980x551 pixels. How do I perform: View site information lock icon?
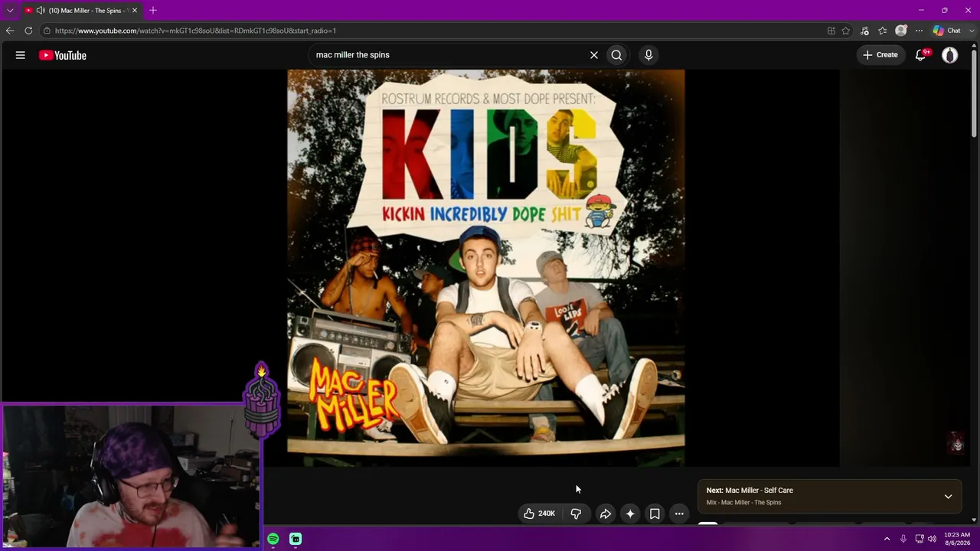tap(47, 31)
